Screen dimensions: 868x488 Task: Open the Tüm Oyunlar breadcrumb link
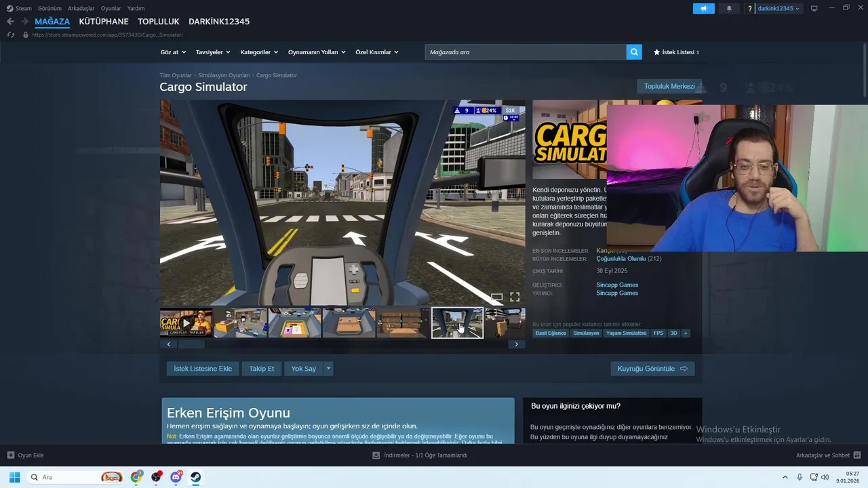pyautogui.click(x=176, y=75)
